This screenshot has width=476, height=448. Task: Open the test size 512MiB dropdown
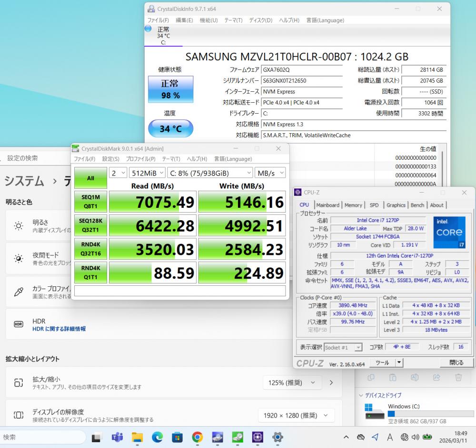[147, 173]
